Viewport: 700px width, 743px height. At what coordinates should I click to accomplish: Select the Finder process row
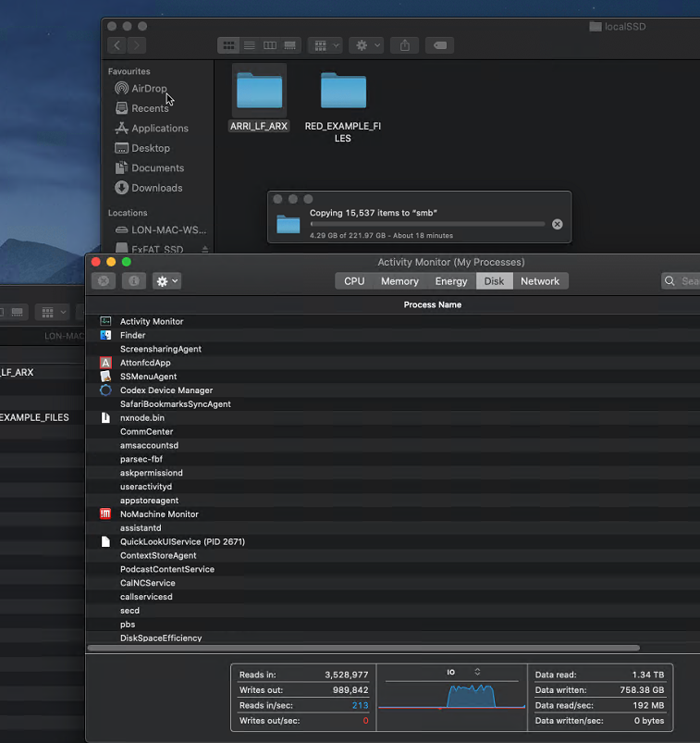pos(393,335)
